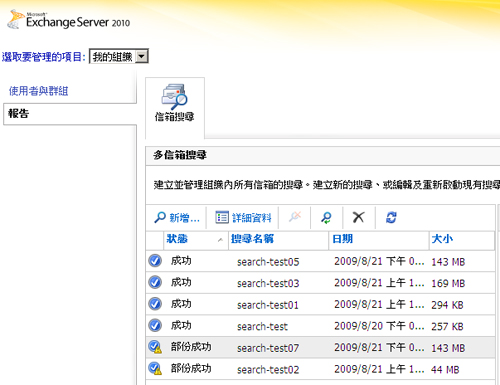Open 詳細資料 details for selected search

pos(243,218)
